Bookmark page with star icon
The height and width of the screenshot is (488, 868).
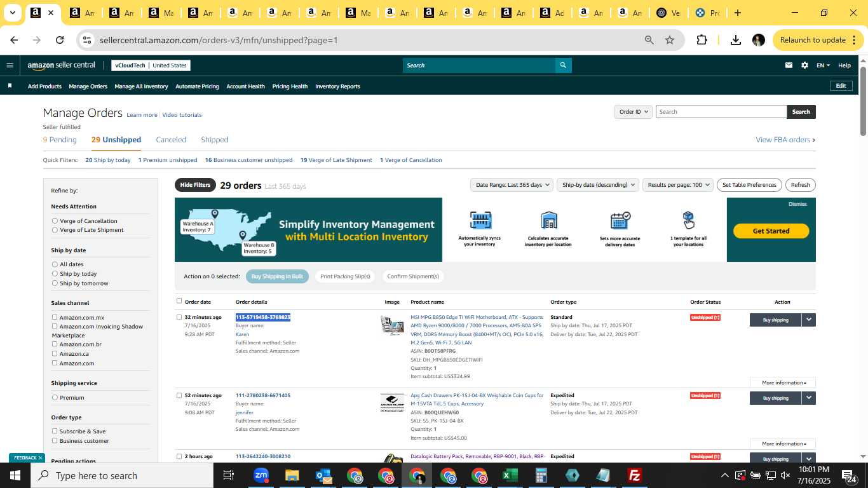pos(670,40)
